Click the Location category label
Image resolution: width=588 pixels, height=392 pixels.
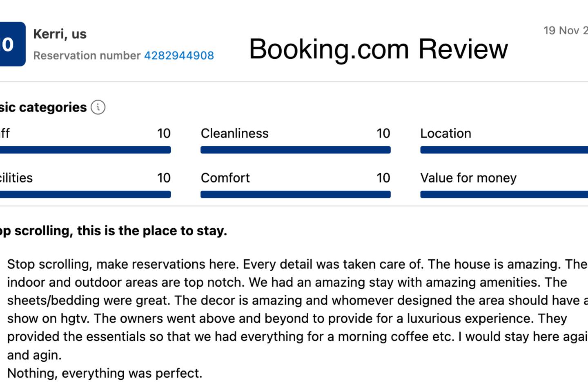tap(445, 134)
